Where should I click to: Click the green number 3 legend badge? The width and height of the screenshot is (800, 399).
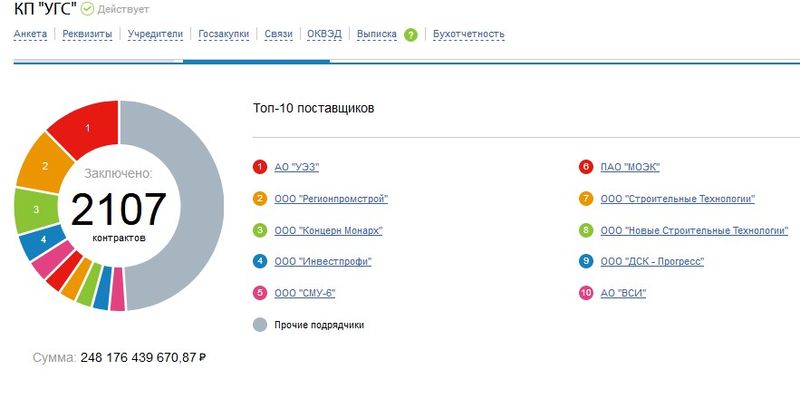pos(260,230)
